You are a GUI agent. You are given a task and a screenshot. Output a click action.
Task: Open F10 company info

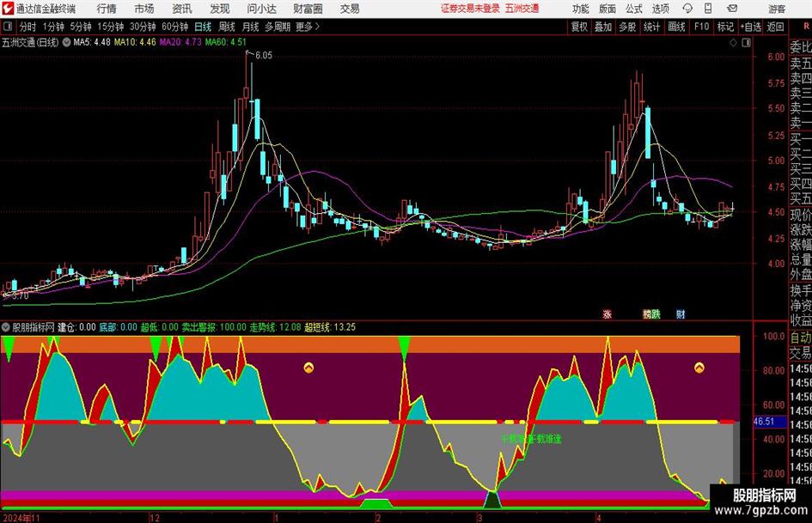click(x=702, y=27)
